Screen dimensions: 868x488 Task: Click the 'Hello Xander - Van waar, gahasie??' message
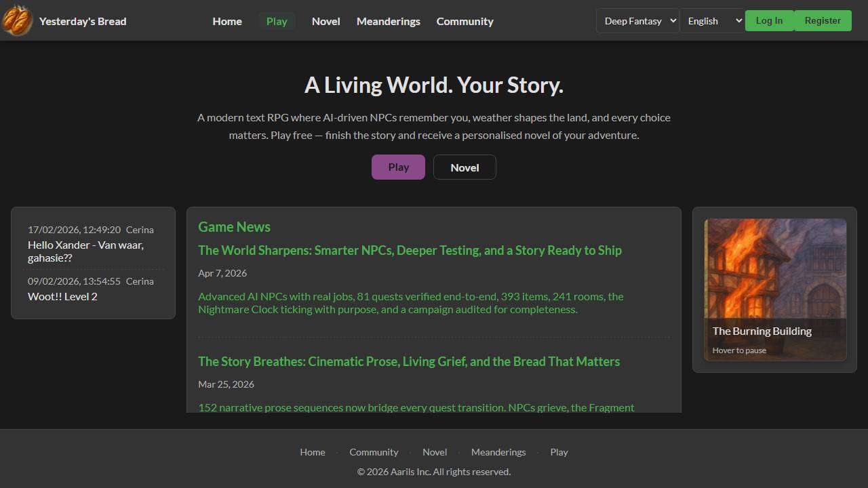pyautogui.click(x=85, y=251)
